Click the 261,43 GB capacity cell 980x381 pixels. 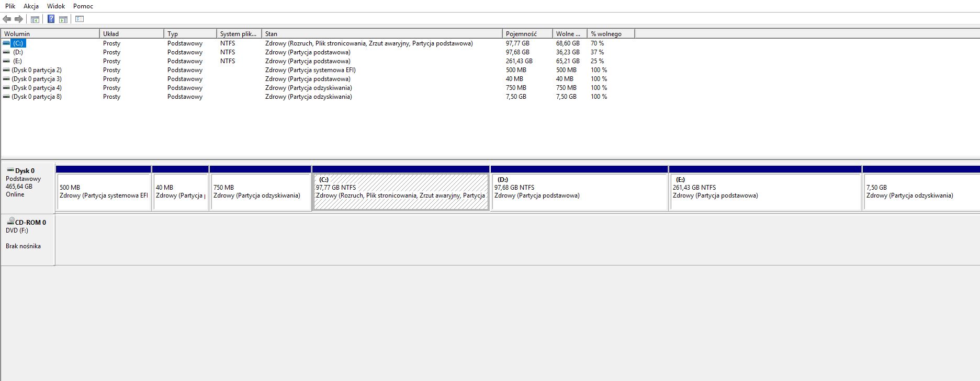tap(519, 61)
